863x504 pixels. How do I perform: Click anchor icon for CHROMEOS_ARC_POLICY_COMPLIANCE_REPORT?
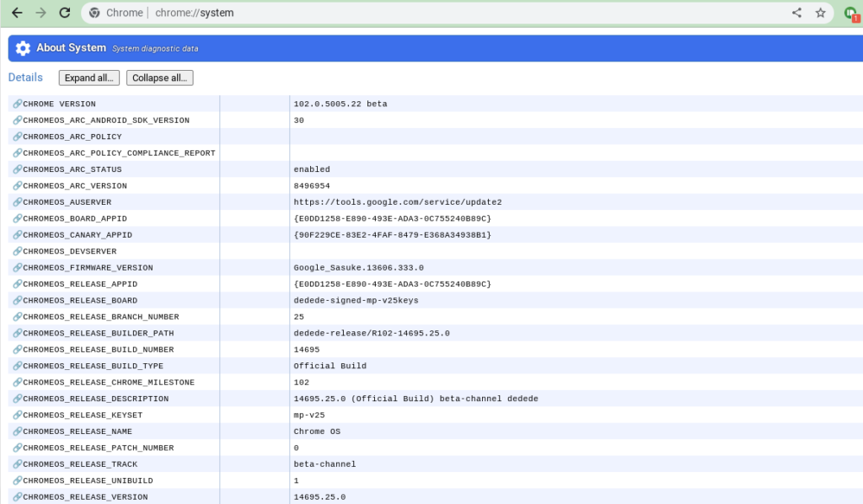click(x=18, y=153)
